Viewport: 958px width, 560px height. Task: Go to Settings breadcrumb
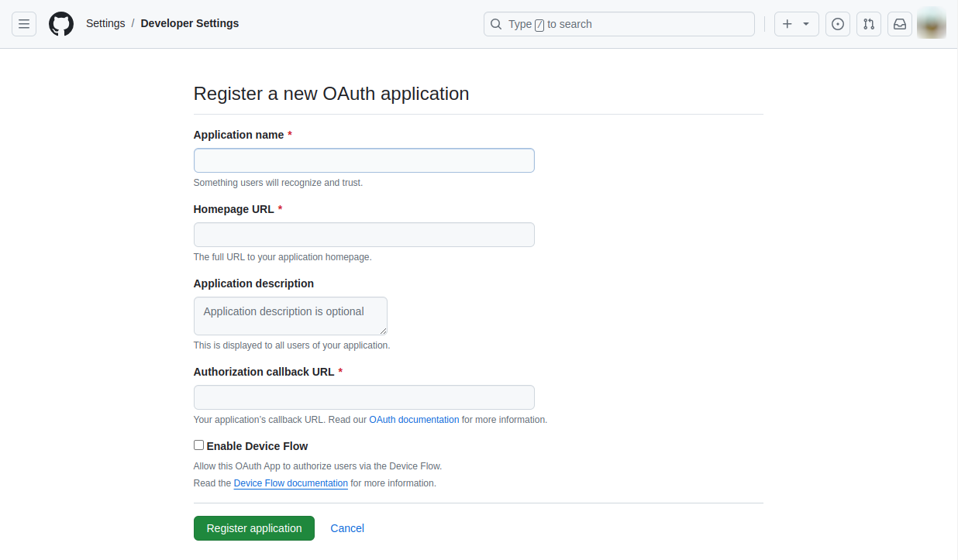coord(105,23)
